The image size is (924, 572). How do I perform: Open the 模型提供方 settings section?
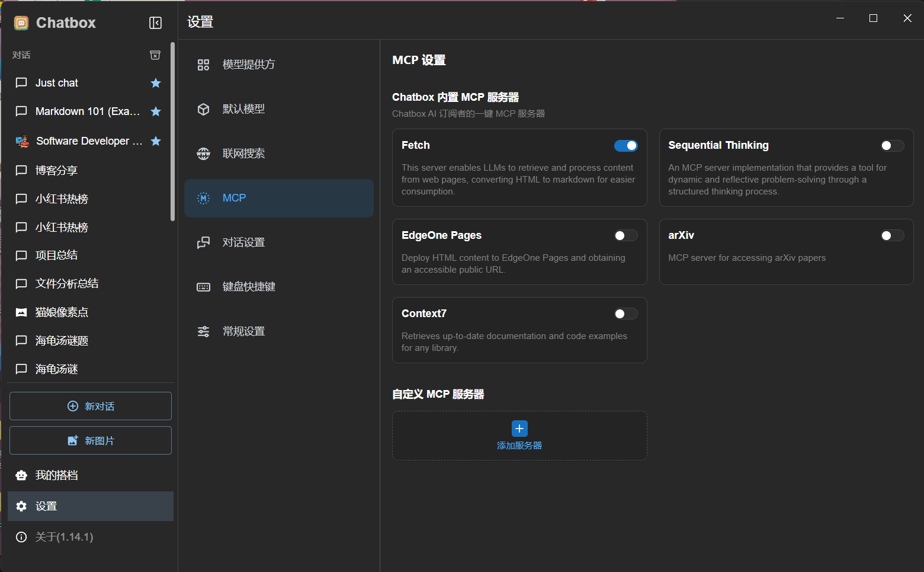point(278,65)
